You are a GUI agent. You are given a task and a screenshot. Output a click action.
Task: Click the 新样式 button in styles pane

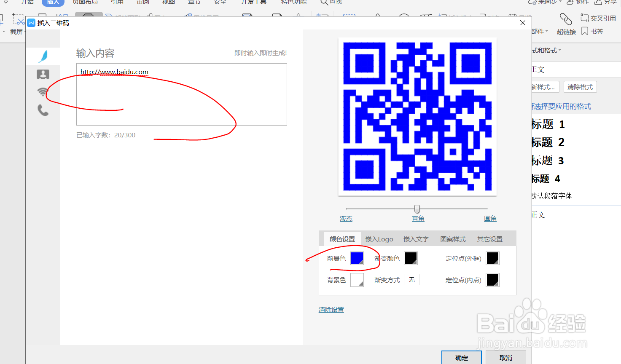545,87
